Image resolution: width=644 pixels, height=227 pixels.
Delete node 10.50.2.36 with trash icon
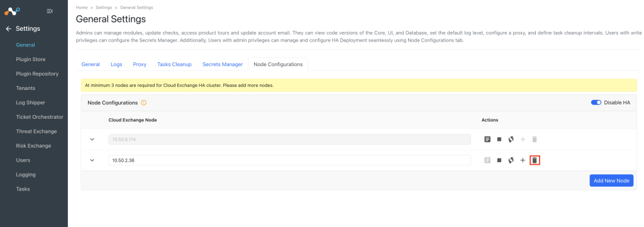tap(535, 160)
